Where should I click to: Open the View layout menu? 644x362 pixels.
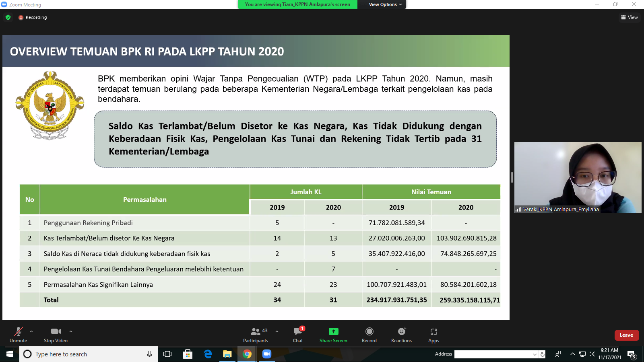630,17
